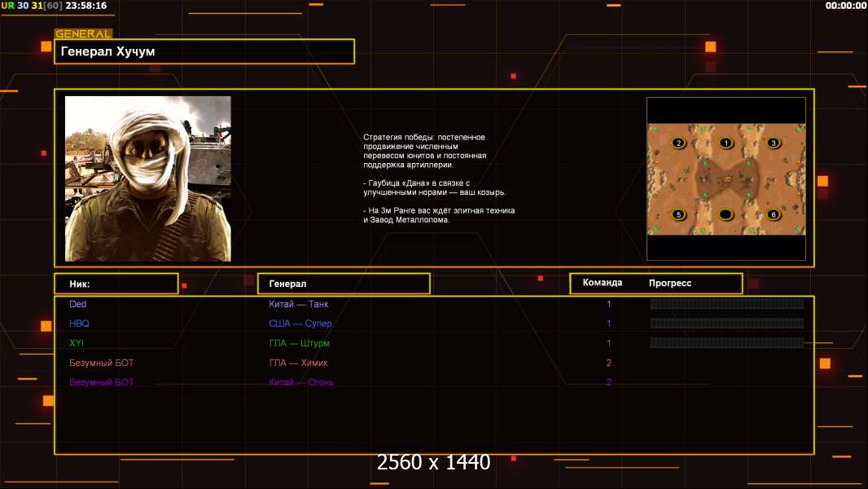
Task: Select start position 2 marker on map
Action: point(678,143)
